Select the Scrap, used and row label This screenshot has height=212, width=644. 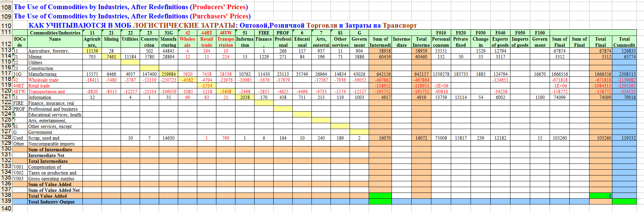tap(44, 138)
